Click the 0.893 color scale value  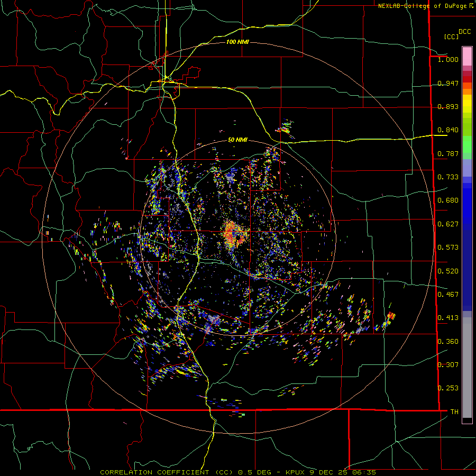click(448, 106)
